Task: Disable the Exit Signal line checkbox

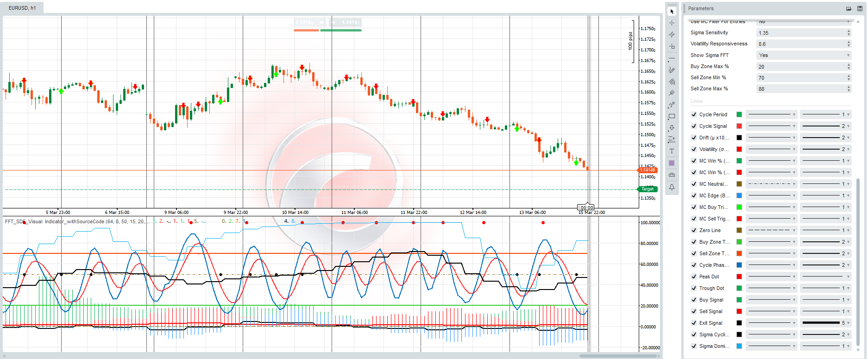Action: (x=694, y=323)
